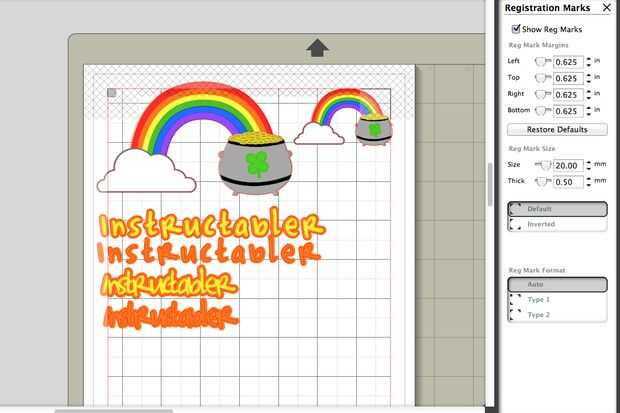Click the Size stepper arrows
Viewport: 620px width, 413px height.
click(x=588, y=165)
